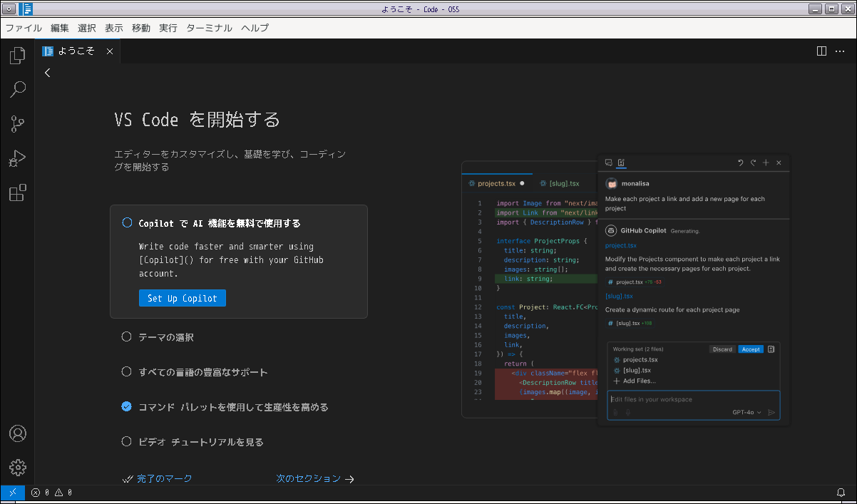Open the Extensions view
This screenshot has width=857, height=504.
[x=17, y=192]
